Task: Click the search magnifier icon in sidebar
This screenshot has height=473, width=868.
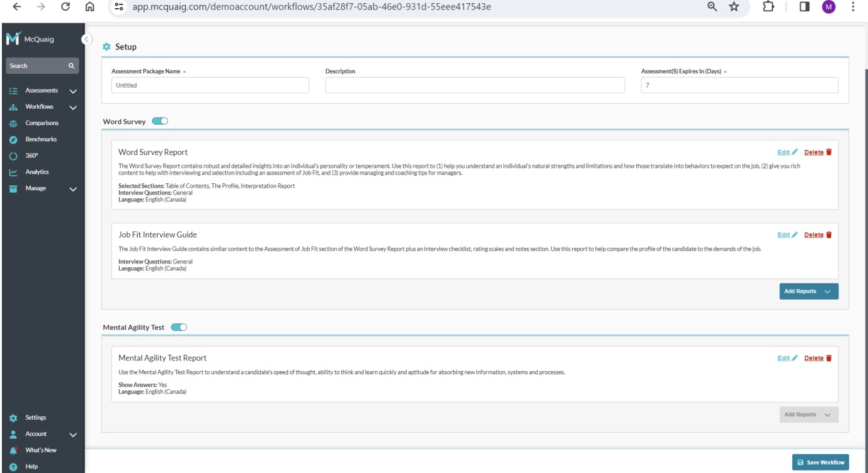Action: click(x=71, y=66)
